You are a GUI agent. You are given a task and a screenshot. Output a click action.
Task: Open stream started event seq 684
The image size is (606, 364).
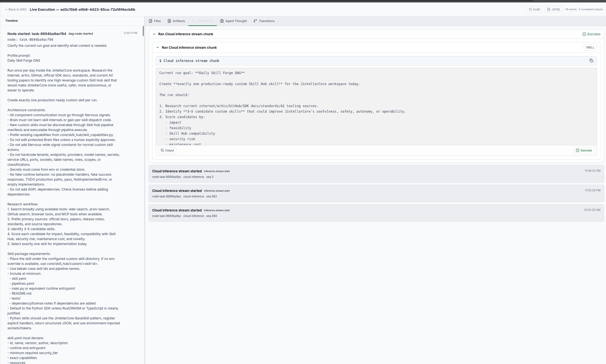[376, 213]
